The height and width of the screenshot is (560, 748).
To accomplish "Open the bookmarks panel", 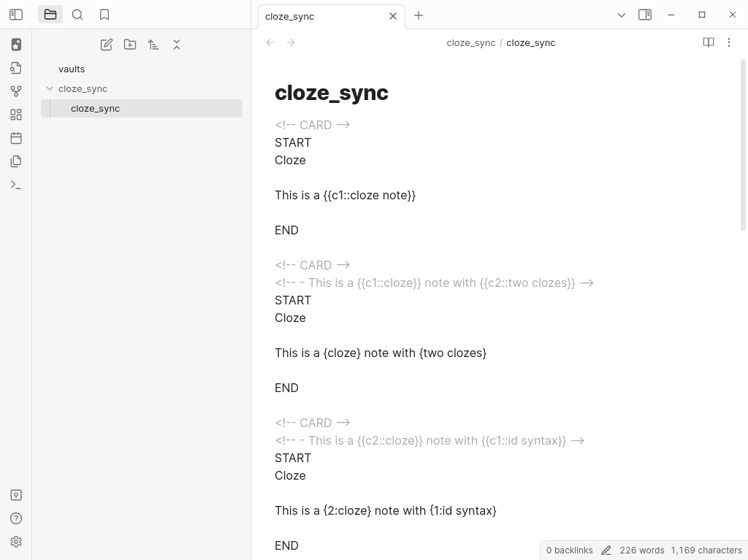I will point(104,15).
